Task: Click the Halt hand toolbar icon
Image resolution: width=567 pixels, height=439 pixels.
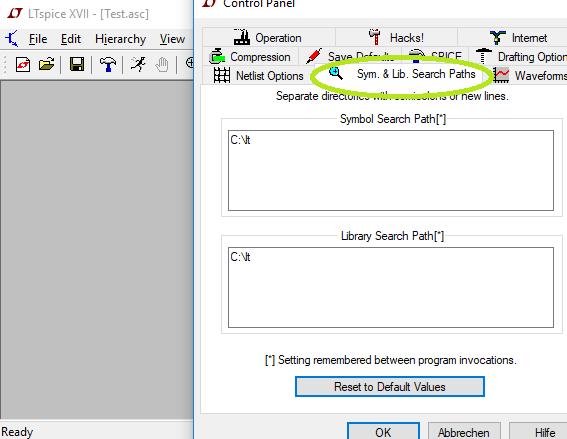Action: coord(162,65)
